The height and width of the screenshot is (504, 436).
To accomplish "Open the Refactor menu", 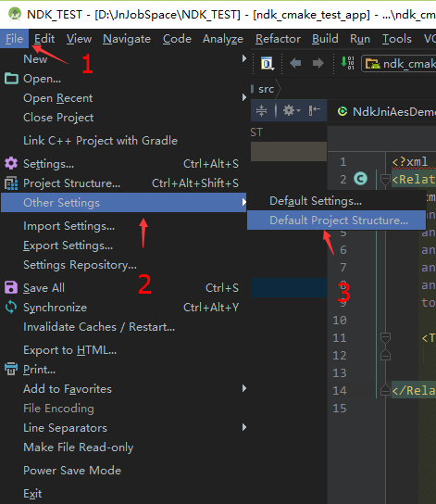I will [x=278, y=39].
